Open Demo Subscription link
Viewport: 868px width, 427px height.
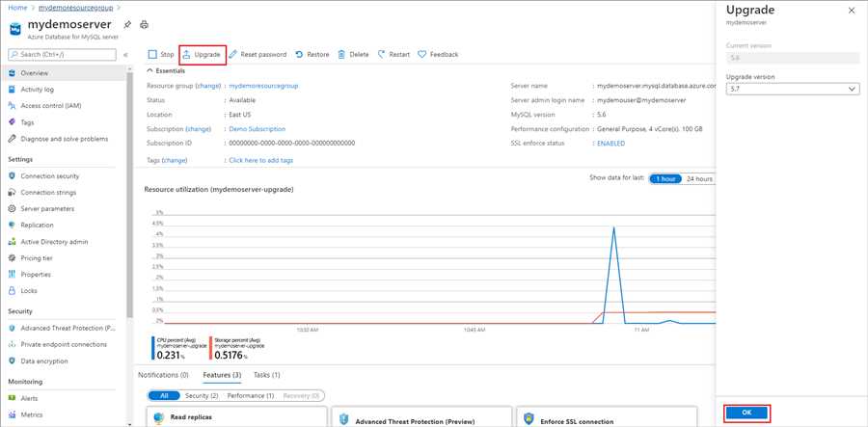[258, 129]
